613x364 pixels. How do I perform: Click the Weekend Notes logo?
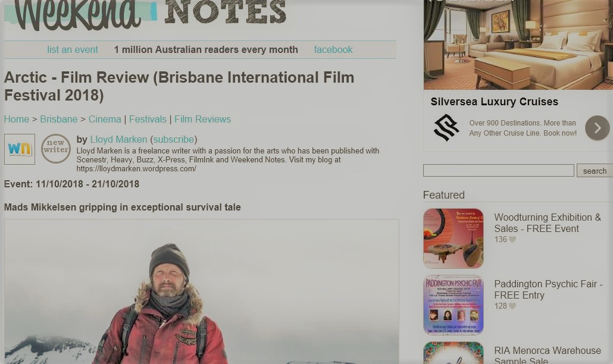pyautogui.click(x=145, y=15)
